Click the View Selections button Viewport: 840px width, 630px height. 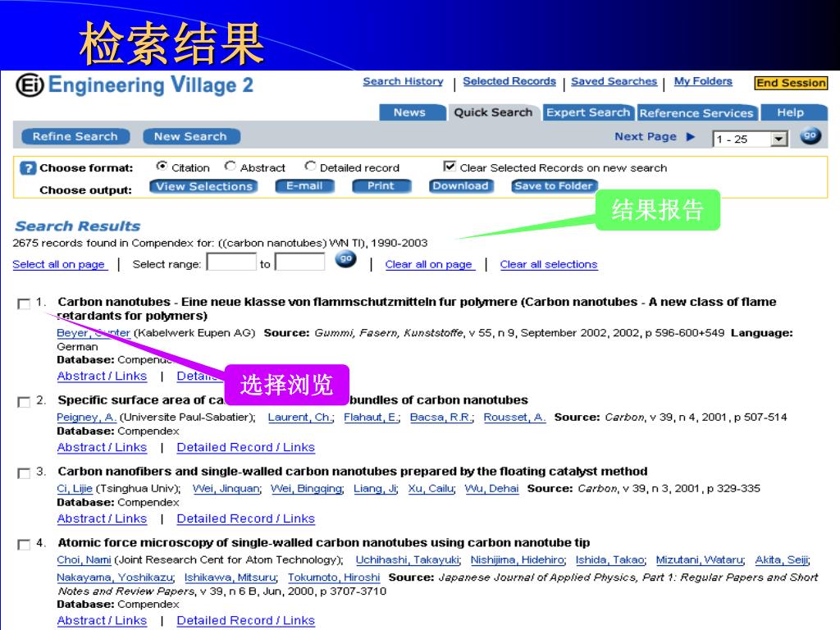(204, 186)
